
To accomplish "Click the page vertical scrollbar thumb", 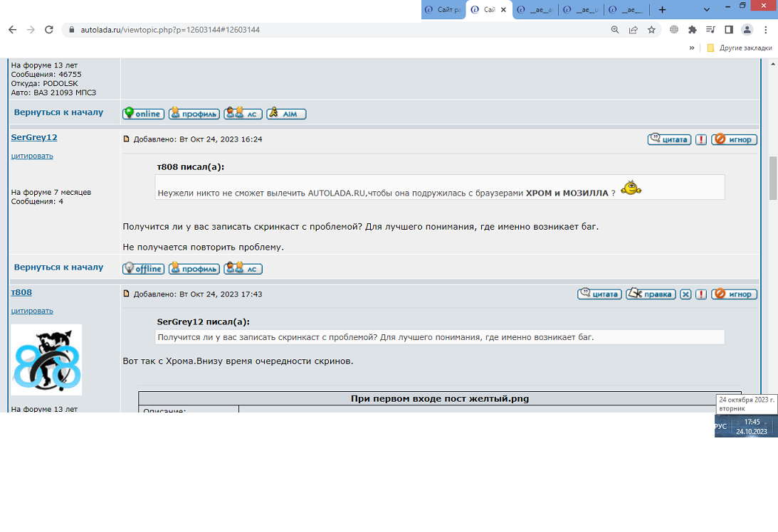I will pos(773,178).
